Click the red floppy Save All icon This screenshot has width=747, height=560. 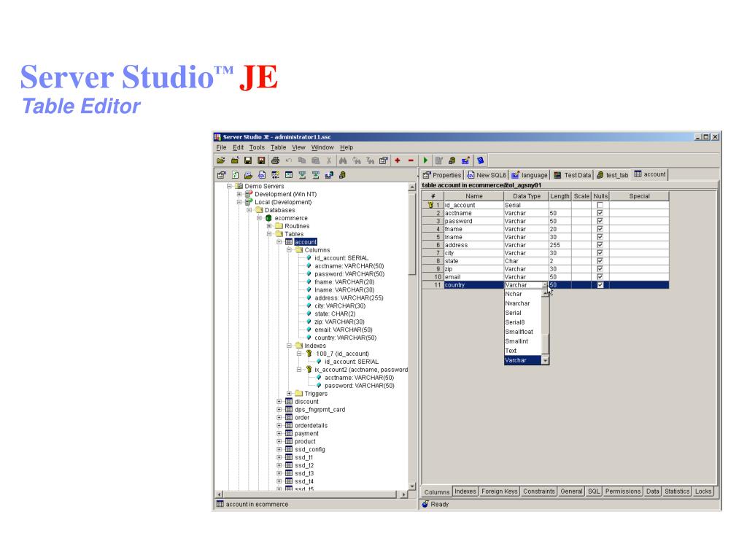[x=261, y=160]
